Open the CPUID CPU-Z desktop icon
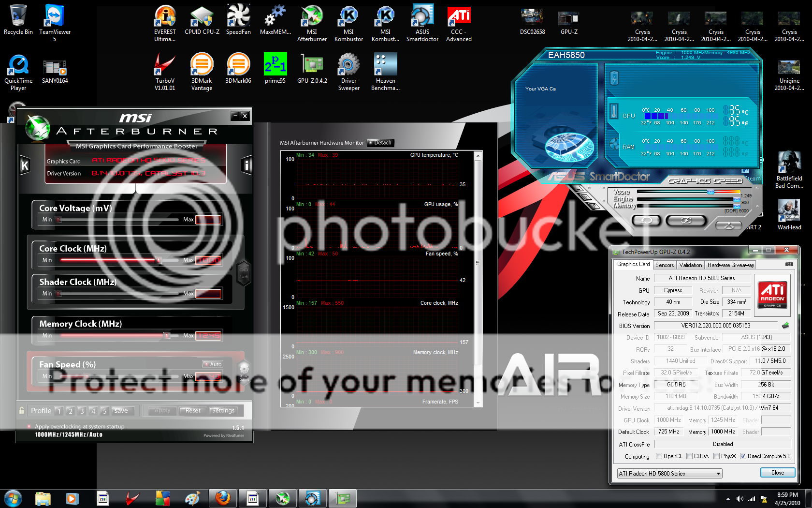This screenshot has height=508, width=812. pyautogui.click(x=202, y=20)
